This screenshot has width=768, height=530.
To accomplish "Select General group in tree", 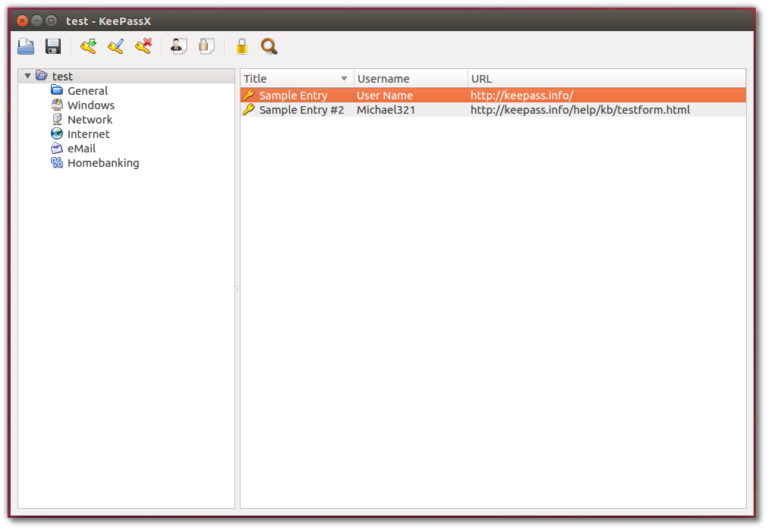I will pyautogui.click(x=87, y=91).
